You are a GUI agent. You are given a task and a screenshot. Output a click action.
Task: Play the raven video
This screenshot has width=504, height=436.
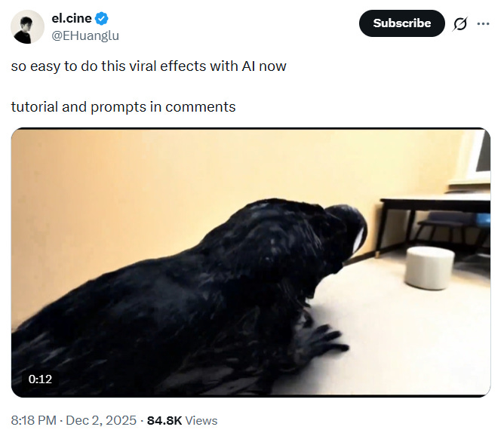[250, 263]
